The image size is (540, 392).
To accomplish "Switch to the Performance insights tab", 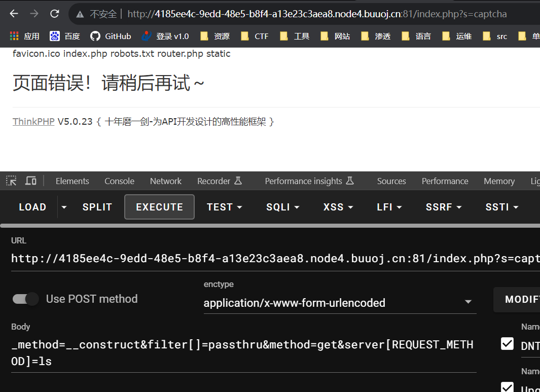I will [309, 181].
